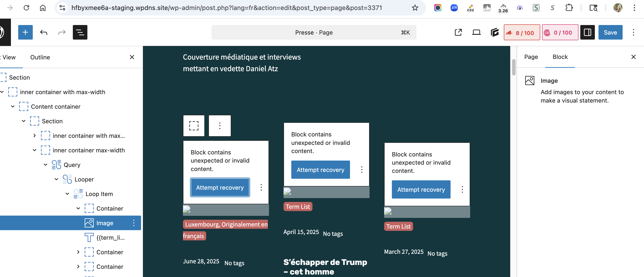Attempt recovery on the March 27 card
Screen dimensions: 644x277
point(421,189)
